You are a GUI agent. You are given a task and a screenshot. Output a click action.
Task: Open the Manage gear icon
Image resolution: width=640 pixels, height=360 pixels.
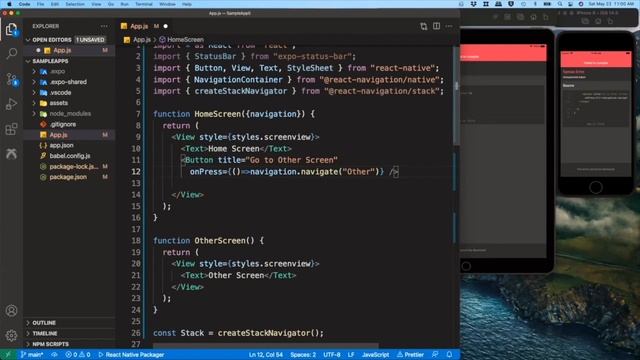click(11, 336)
